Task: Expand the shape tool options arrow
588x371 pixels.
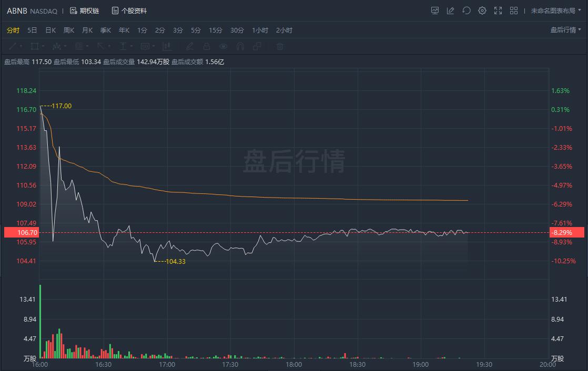Action: click(x=43, y=46)
